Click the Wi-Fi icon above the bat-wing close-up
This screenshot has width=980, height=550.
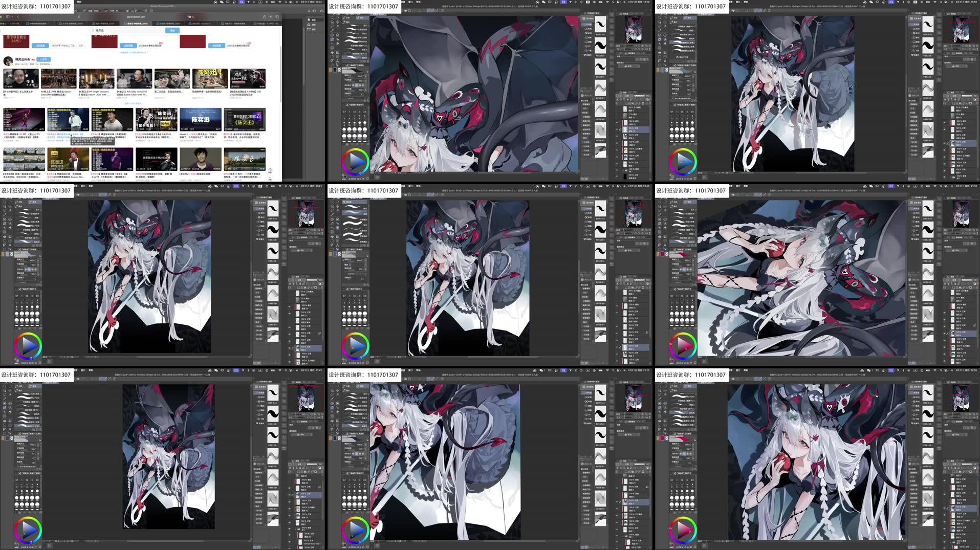click(607, 2)
